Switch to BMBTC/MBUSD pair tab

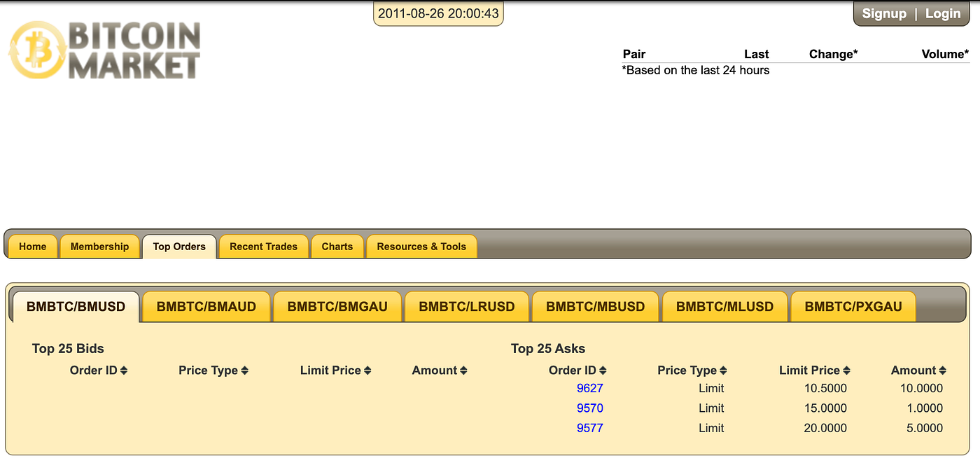pos(596,307)
